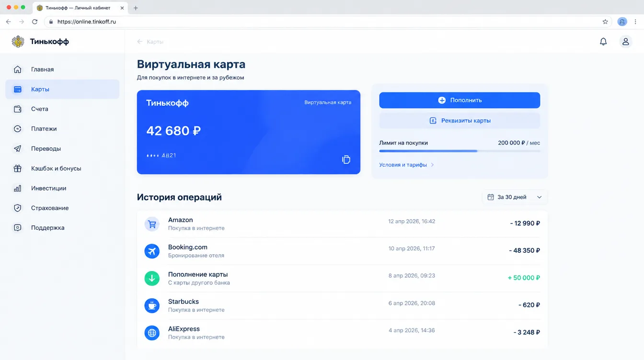Click the Amazon shopping cart icon

point(152,224)
